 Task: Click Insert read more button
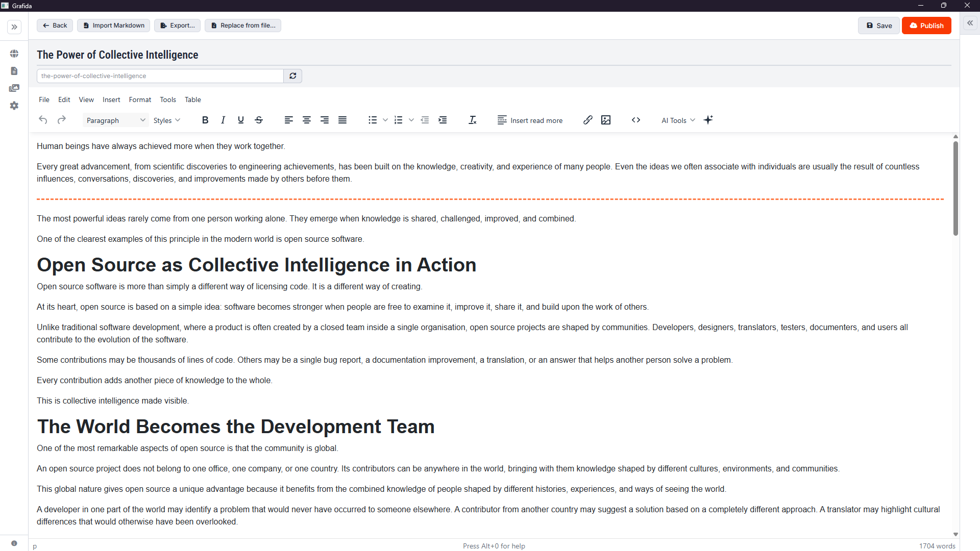[x=530, y=120]
